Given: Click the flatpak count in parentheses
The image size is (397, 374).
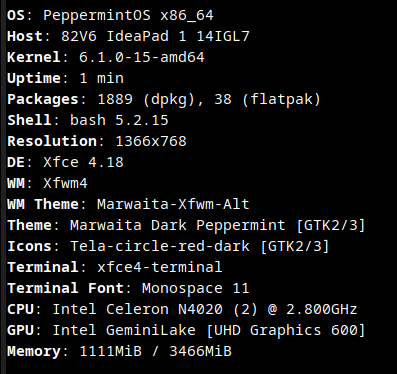Looking at the screenshot, I should (x=267, y=99).
